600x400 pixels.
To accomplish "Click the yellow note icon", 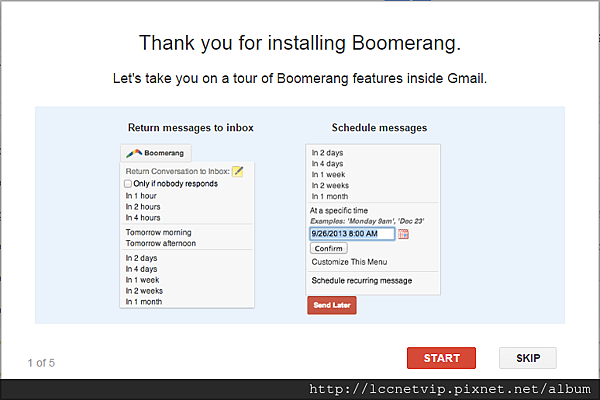I will [x=237, y=171].
